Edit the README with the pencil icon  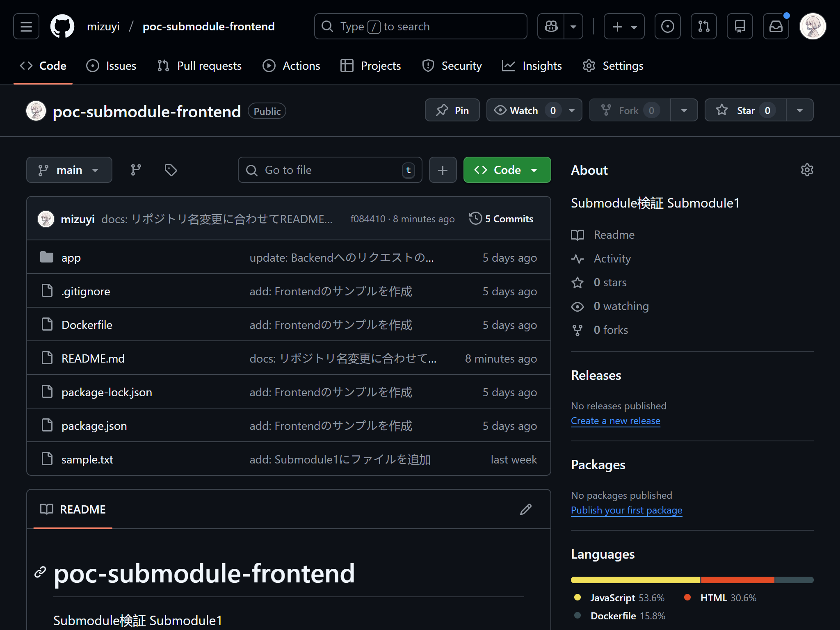526,509
